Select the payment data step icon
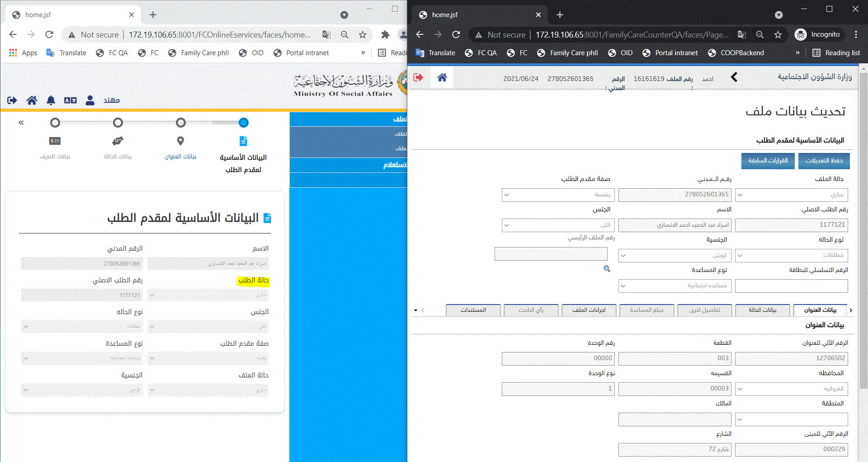The width and height of the screenshot is (868, 462). click(55, 141)
